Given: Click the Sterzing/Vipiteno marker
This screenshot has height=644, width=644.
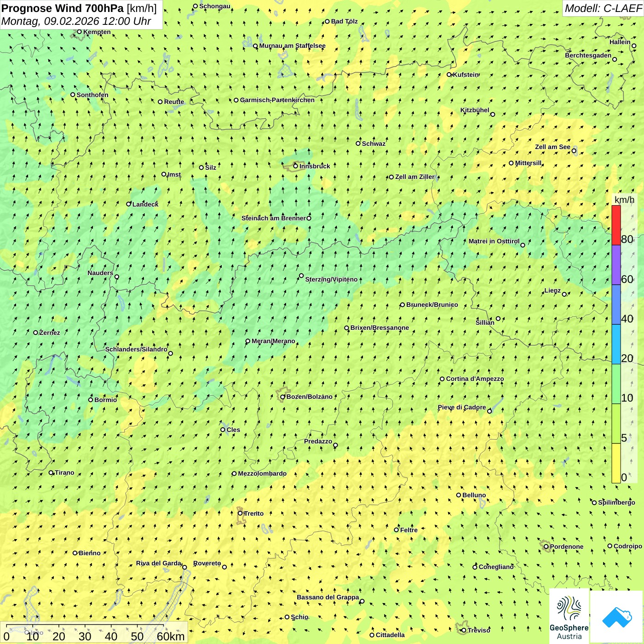Looking at the screenshot, I should coord(301,276).
